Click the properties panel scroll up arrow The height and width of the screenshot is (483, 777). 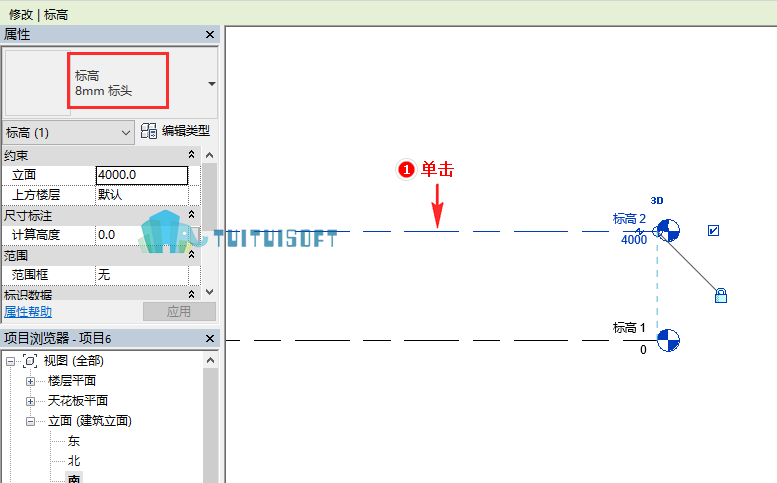click(210, 156)
